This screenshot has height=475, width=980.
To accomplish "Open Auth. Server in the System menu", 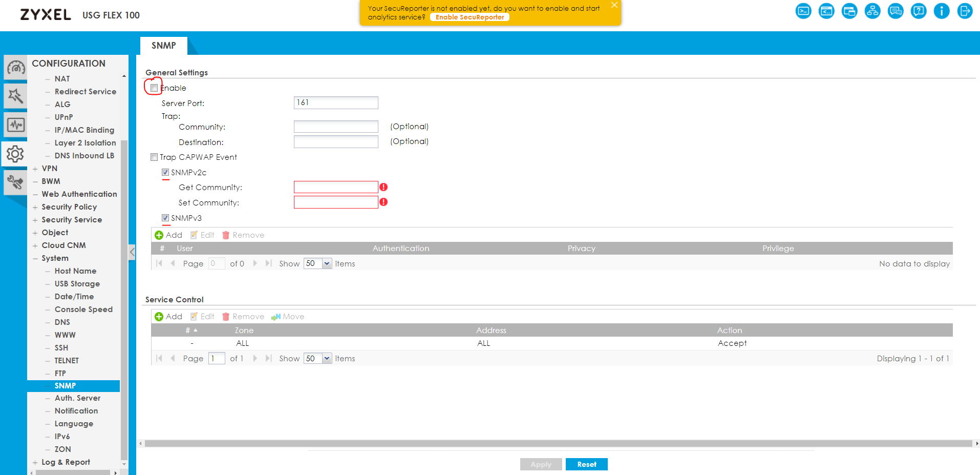I will coord(77,398).
